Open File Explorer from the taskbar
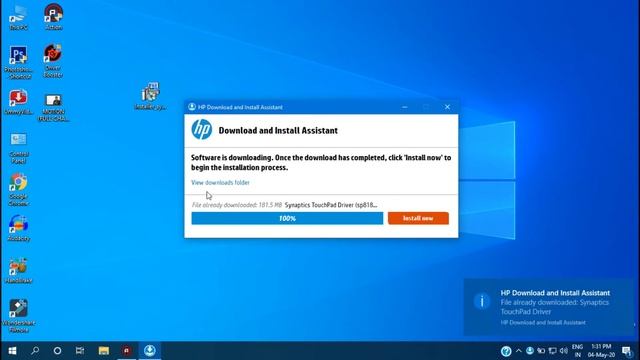This screenshot has width=640, height=360. [104, 351]
